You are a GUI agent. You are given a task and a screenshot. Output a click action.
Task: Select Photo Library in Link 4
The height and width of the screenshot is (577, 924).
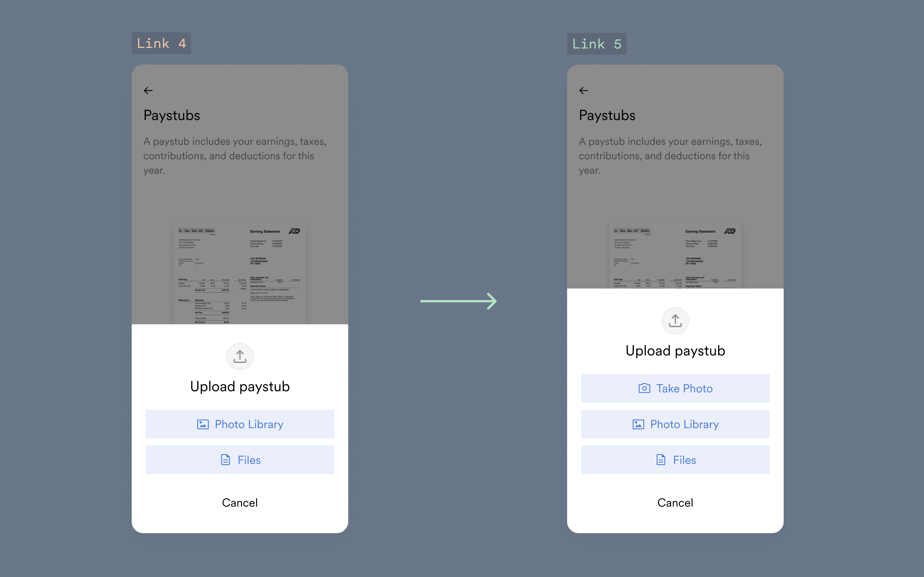point(239,424)
